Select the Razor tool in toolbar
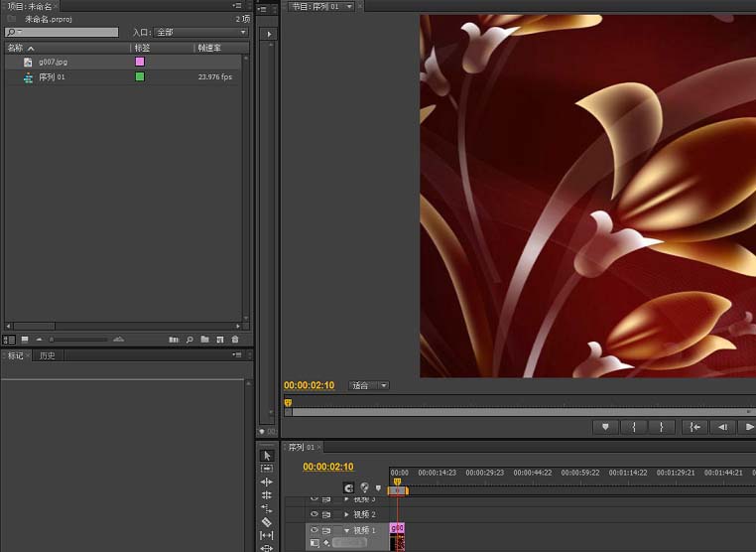The width and height of the screenshot is (756, 552). [x=267, y=522]
